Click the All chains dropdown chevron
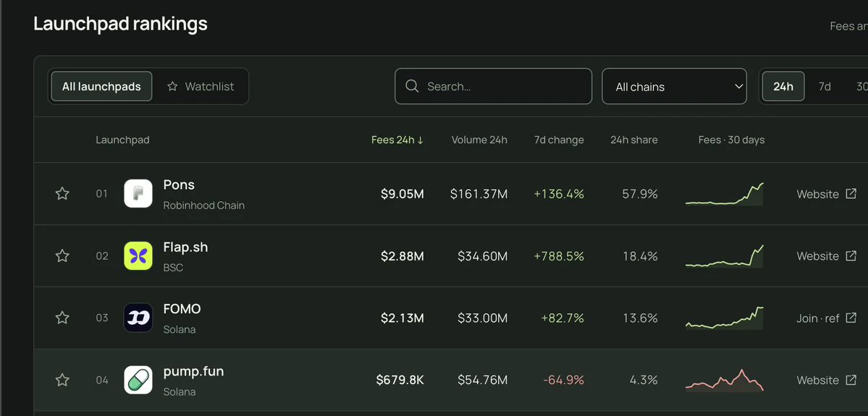The image size is (868, 416). pos(738,86)
